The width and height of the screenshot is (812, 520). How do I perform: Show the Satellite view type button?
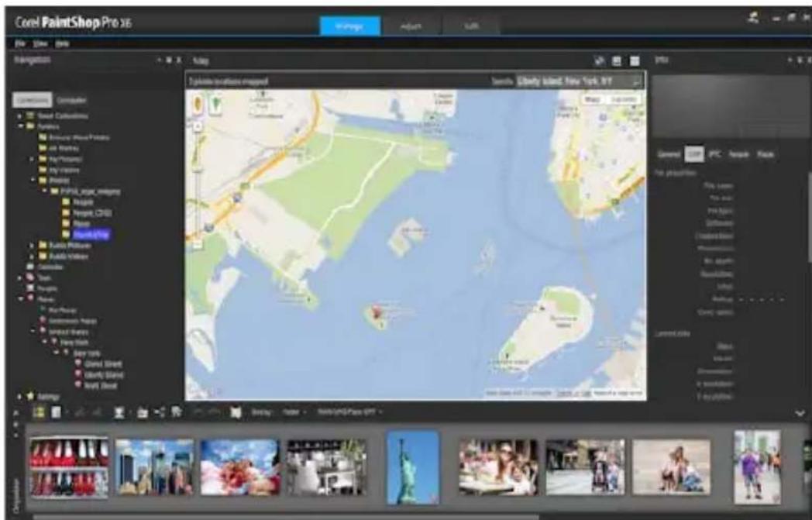[x=622, y=99]
